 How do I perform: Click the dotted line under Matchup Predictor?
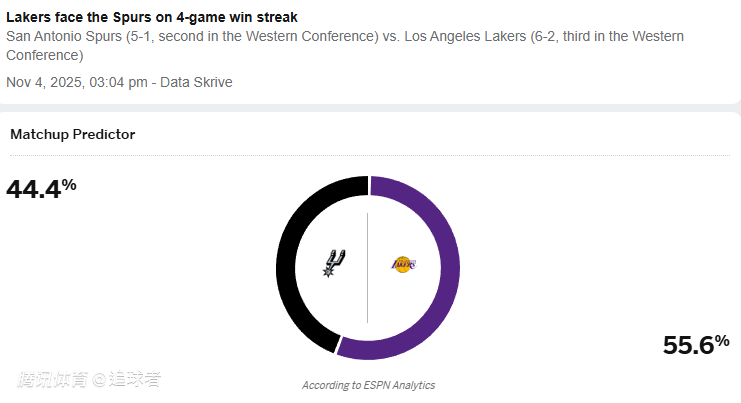[370, 156]
